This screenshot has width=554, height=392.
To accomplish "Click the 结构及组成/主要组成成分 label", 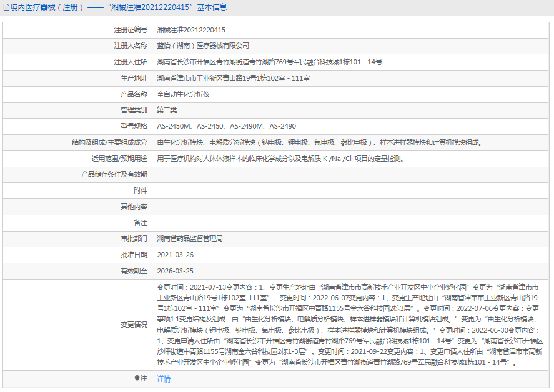I will coord(109,142).
